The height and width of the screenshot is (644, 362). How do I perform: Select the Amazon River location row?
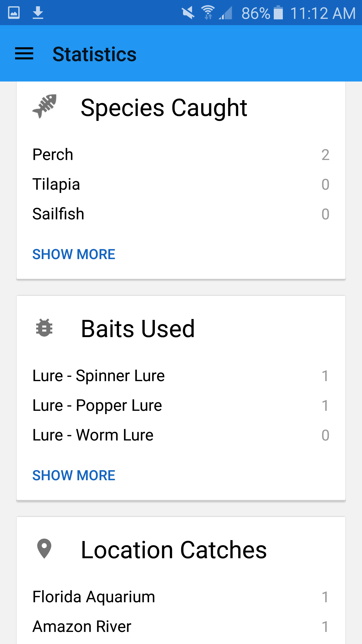click(x=181, y=626)
